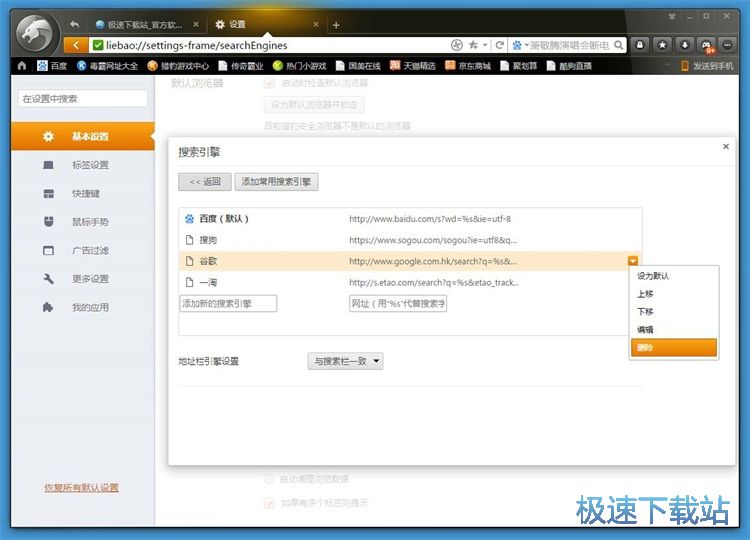Click the home icon in bookmarks bar
The image size is (750, 540).
22,66
